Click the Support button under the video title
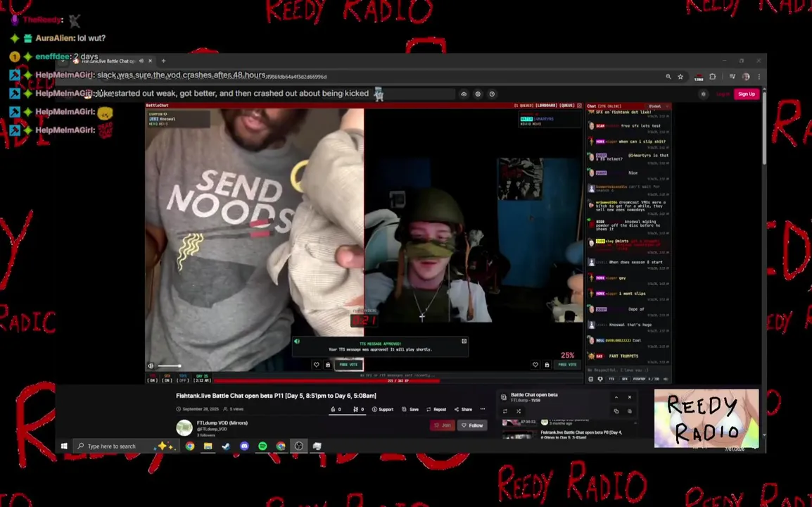Viewport: 812px width, 507px height. (383, 409)
